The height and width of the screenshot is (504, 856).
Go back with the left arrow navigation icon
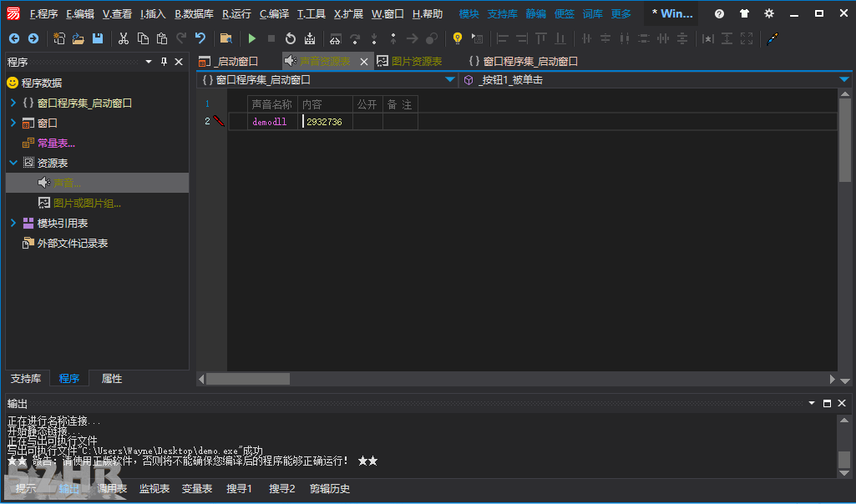click(x=14, y=38)
